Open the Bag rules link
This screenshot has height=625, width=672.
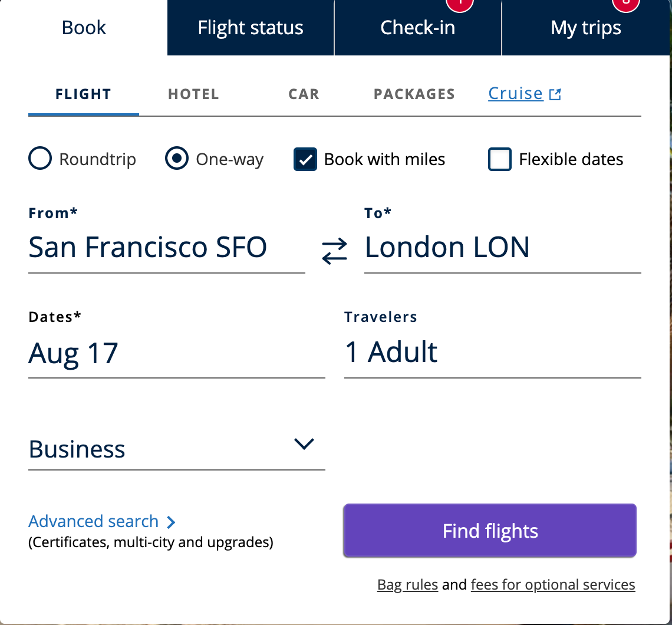click(407, 584)
